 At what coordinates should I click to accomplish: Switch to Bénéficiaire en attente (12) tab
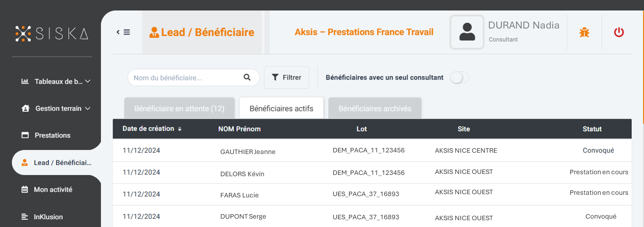click(179, 108)
